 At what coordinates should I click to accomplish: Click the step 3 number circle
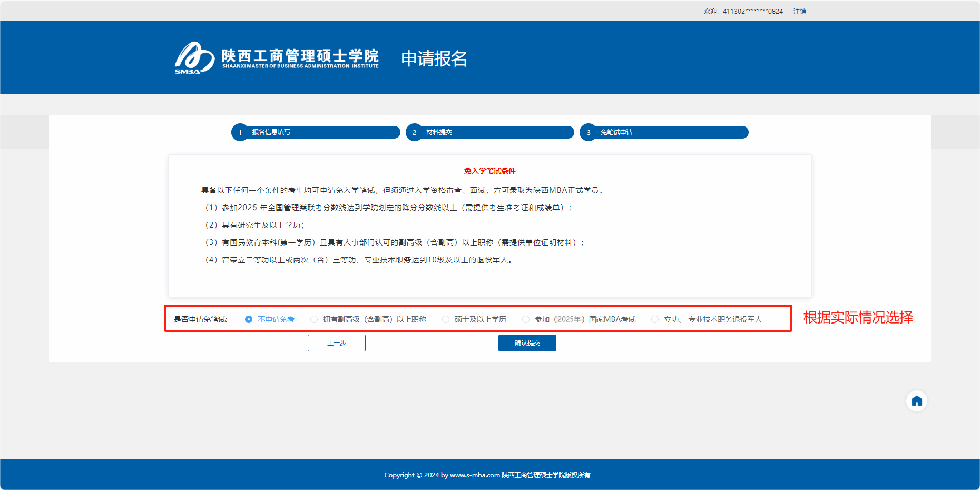[x=589, y=132]
